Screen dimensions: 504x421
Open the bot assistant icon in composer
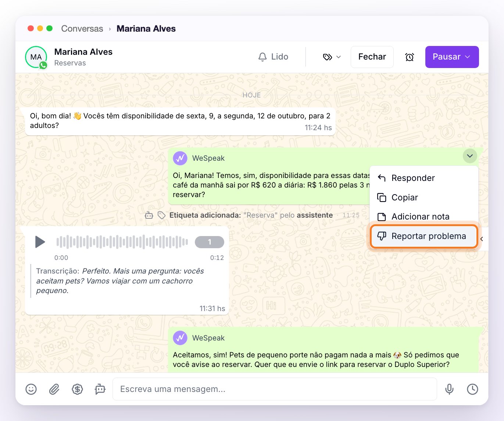pos(100,389)
